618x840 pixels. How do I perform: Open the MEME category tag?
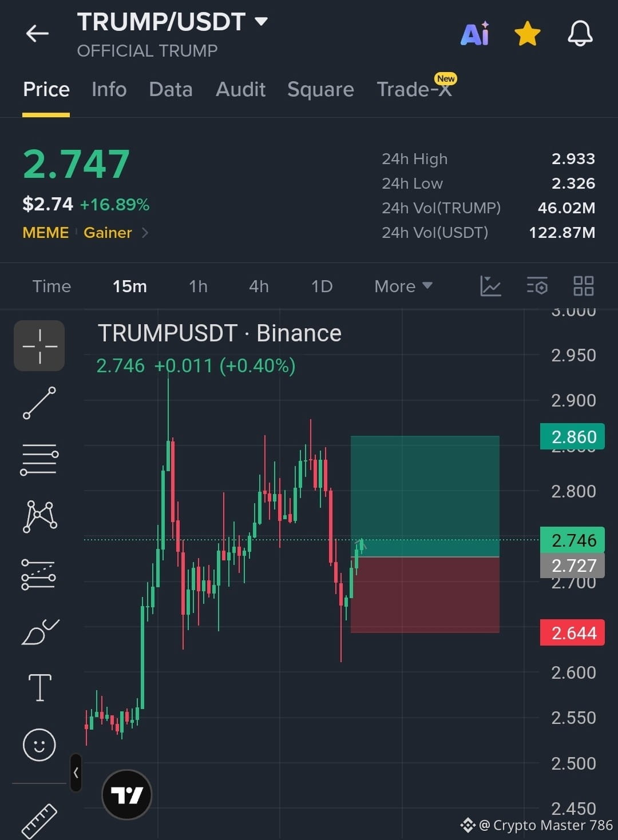[x=45, y=233]
